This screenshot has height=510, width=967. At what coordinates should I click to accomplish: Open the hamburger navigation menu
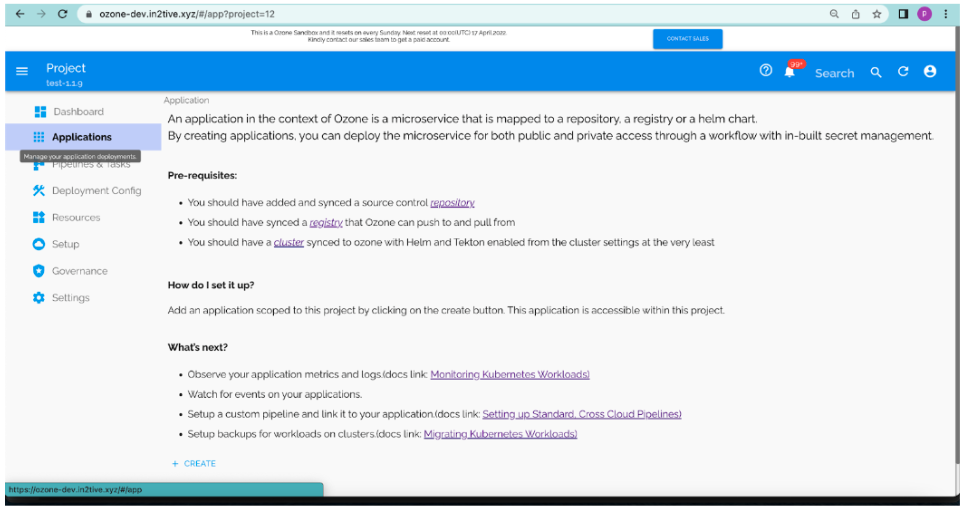point(22,72)
